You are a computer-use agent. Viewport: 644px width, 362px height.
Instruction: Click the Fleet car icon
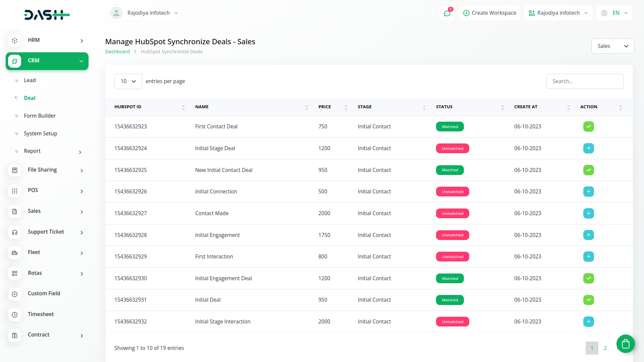(15, 253)
